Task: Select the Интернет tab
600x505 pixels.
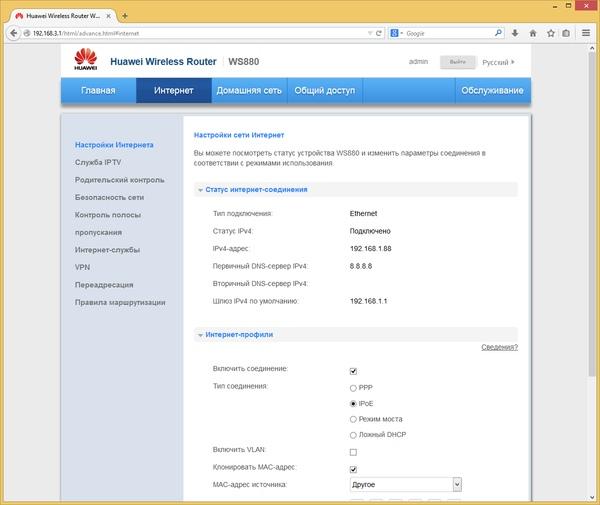Action: [174, 91]
